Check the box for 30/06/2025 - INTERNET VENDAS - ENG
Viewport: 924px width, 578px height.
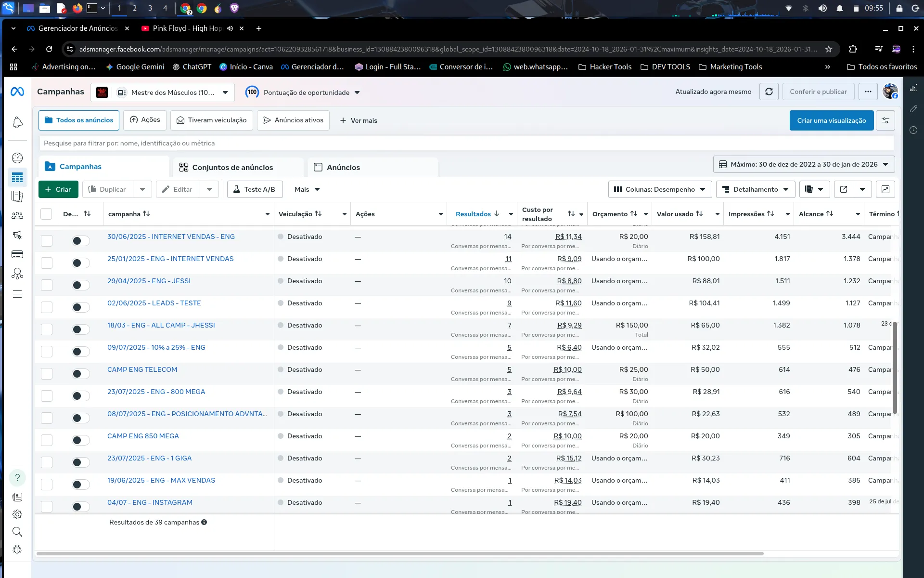pyautogui.click(x=47, y=241)
